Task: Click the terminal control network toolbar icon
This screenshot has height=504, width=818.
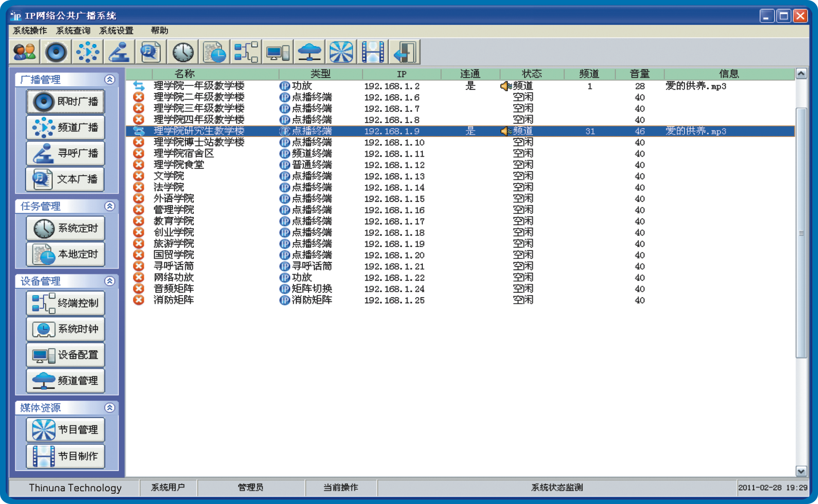Action: 246,52
